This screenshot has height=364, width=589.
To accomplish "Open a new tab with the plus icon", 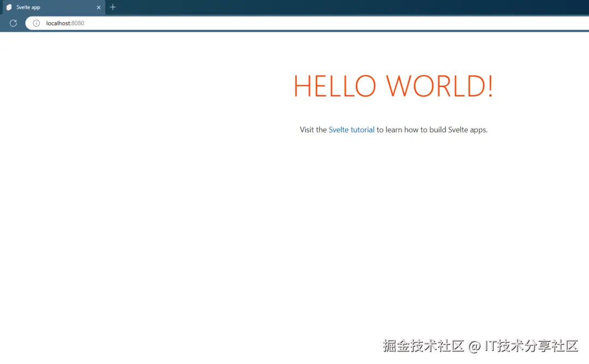I will coord(113,7).
